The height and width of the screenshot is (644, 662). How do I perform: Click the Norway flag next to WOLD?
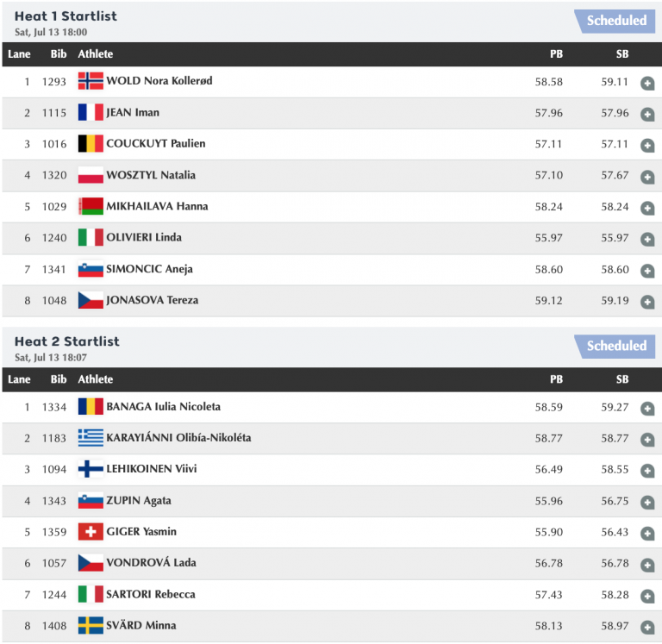pyautogui.click(x=91, y=81)
